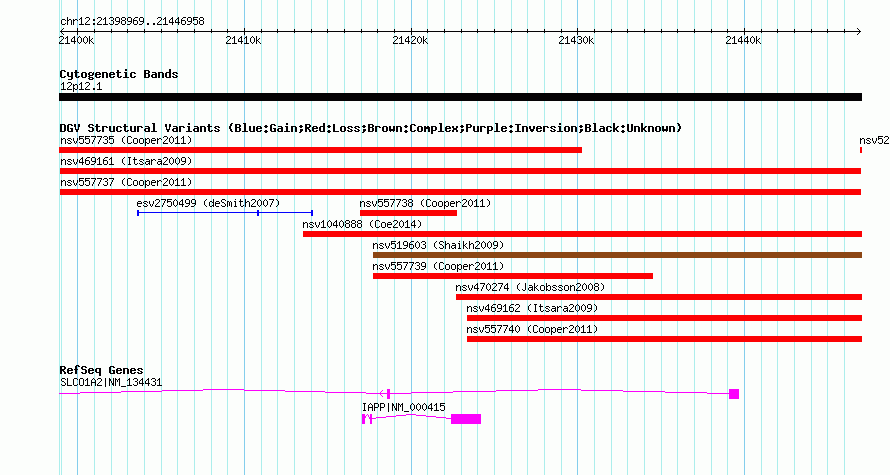This screenshot has height=475, width=890.
Task: Select the nsv470274 red loss bar
Action: (659, 297)
